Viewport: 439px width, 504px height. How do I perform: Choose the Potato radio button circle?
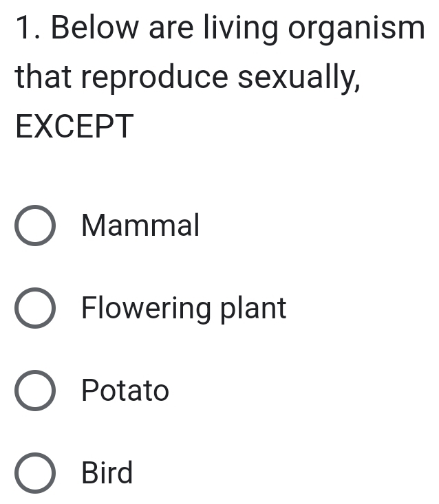coord(35,391)
